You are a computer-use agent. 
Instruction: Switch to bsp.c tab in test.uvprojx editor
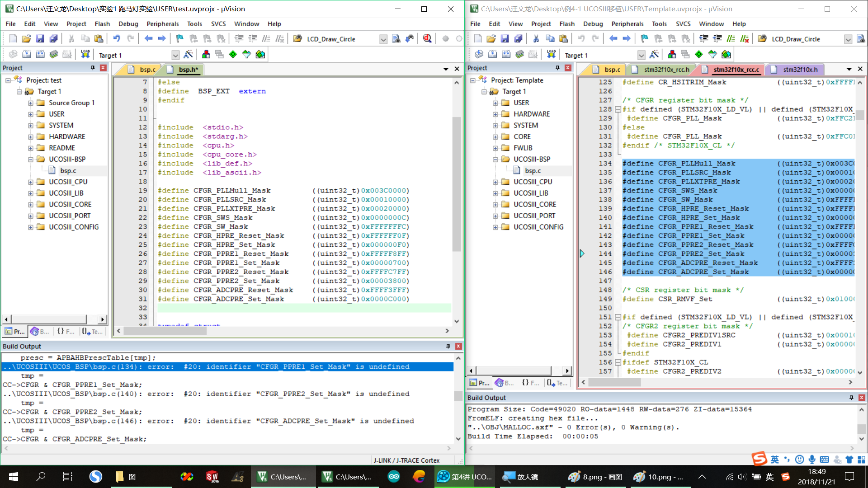pos(142,69)
